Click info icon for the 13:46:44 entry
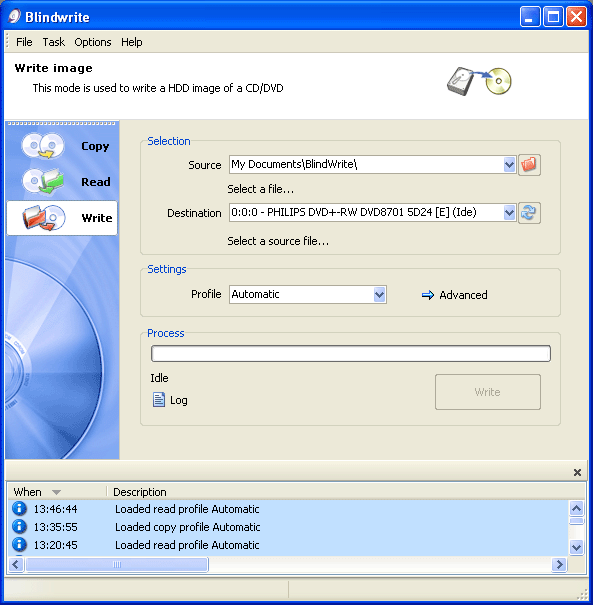Image resolution: width=593 pixels, height=605 pixels. (19, 509)
